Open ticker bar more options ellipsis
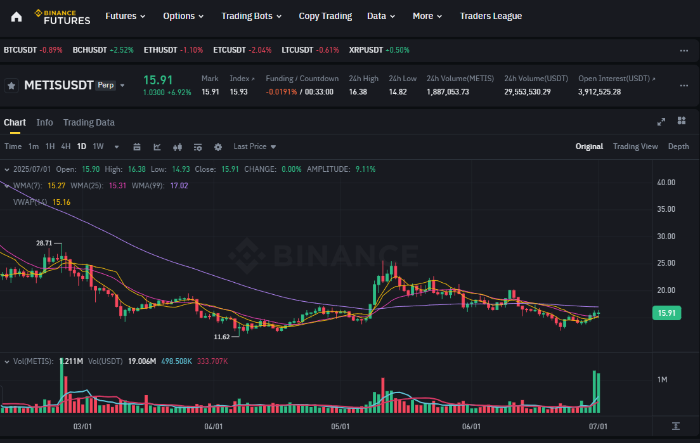The width and height of the screenshot is (700, 443). pos(684,50)
